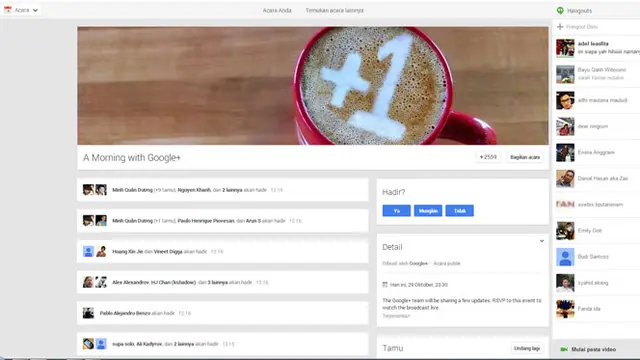Click Arun S's name link
640x360 pixels.
(x=253, y=221)
